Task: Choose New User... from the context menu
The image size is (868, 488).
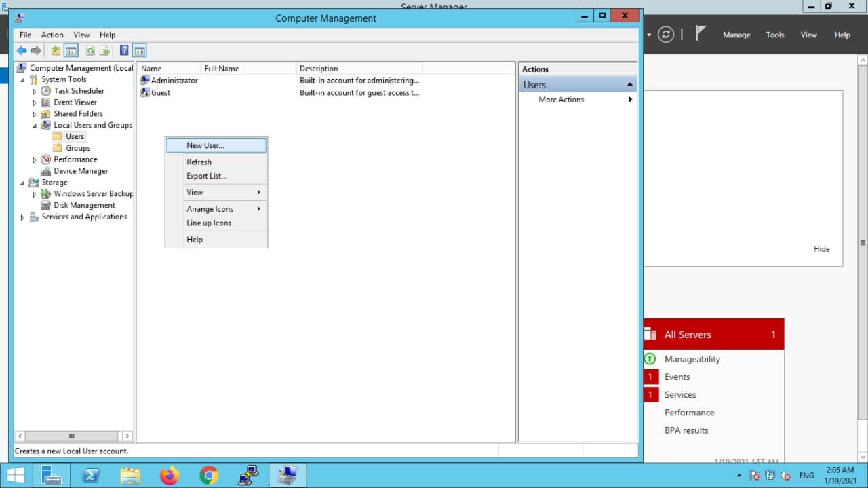Action: 205,145
